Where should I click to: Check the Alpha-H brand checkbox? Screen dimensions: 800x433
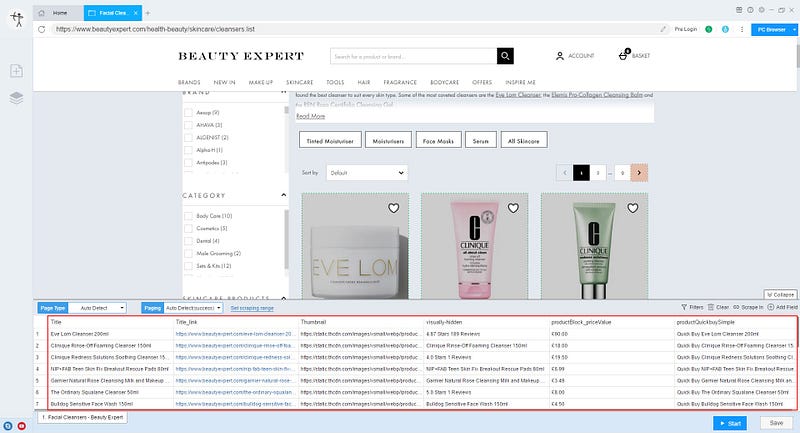(x=188, y=150)
